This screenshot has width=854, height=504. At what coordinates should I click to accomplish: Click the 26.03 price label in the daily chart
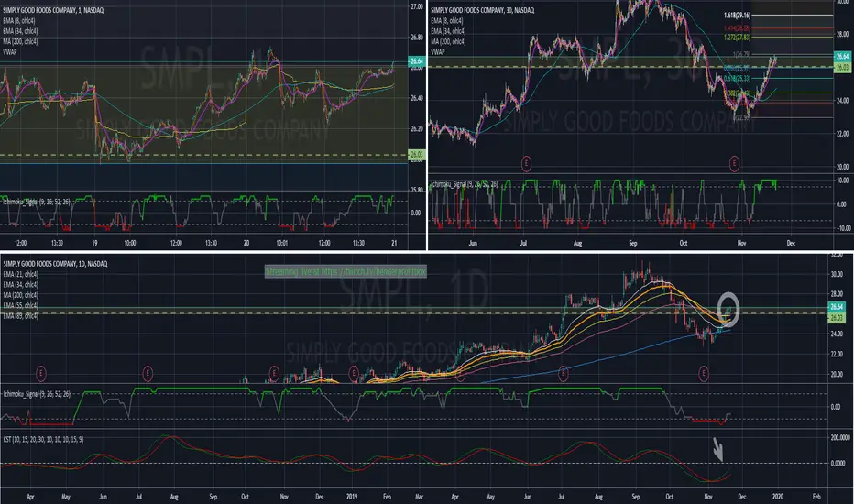coord(837,318)
